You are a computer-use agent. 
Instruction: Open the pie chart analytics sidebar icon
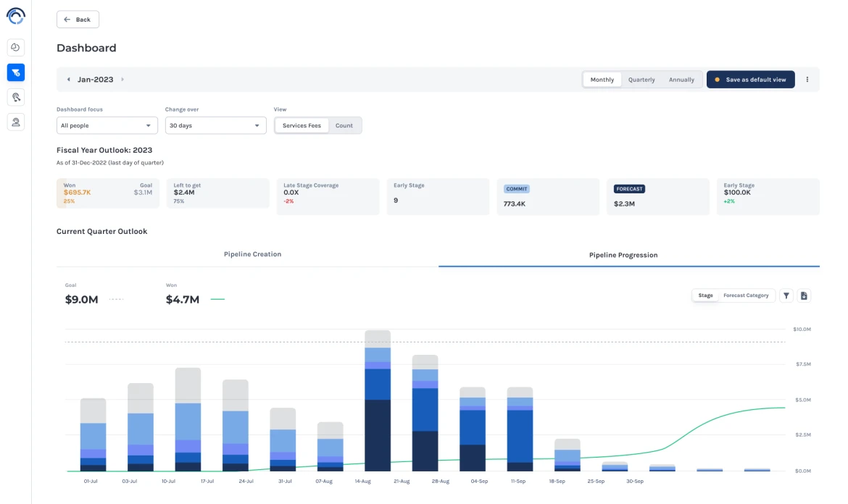click(16, 48)
